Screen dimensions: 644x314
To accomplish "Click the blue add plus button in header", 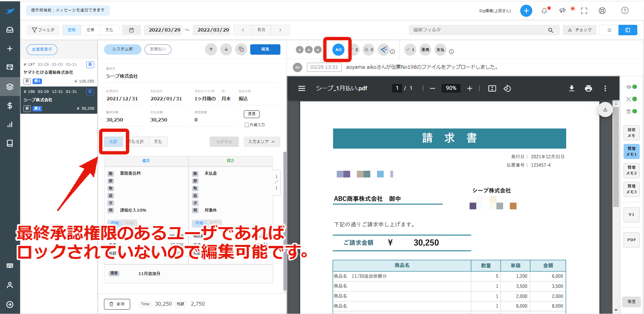I will [526, 11].
